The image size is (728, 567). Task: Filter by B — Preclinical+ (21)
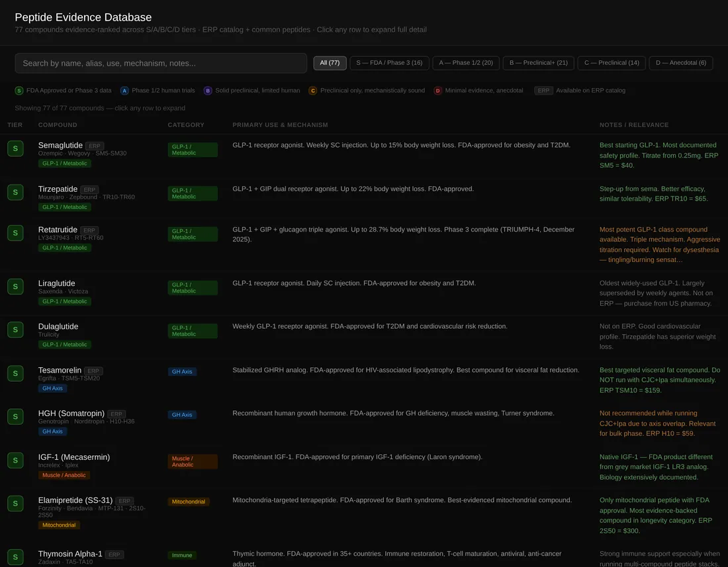tap(538, 63)
